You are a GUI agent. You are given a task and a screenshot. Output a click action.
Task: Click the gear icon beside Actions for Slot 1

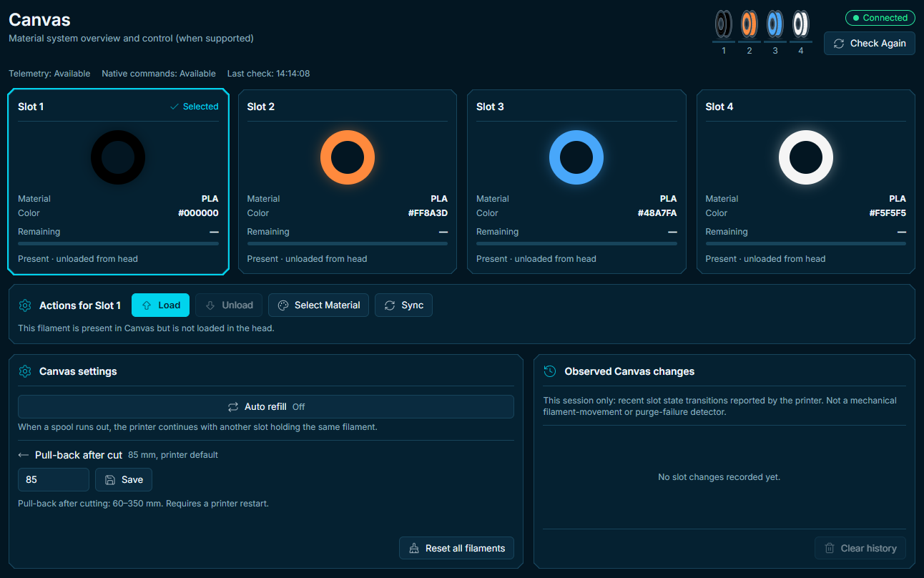25,305
